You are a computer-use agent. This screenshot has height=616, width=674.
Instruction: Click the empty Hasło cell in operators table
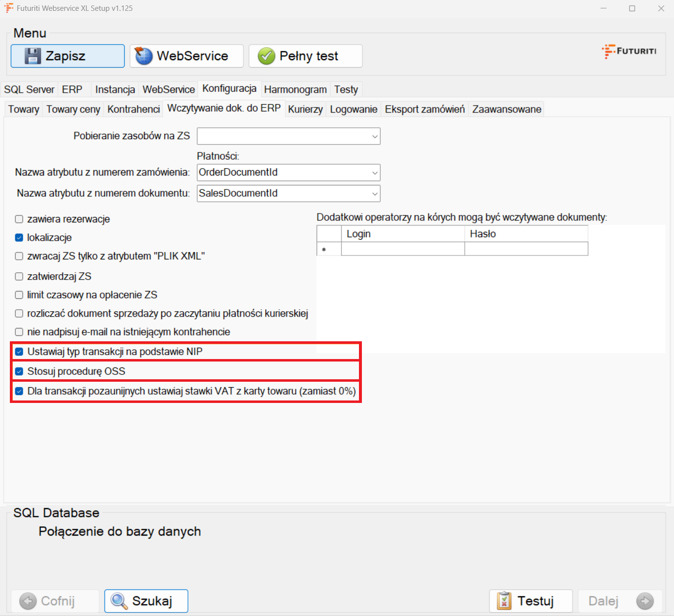(526, 249)
